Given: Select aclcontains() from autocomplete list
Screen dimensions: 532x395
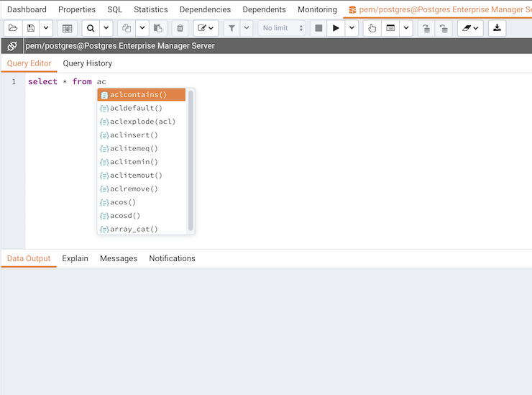Looking at the screenshot, I should (142, 95).
